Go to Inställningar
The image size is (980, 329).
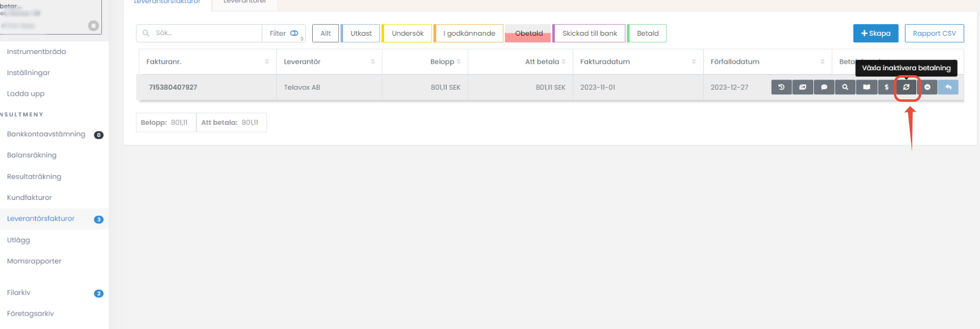[28, 73]
